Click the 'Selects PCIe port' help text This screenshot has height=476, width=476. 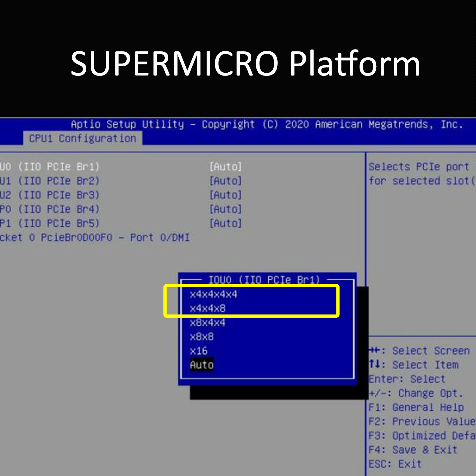[x=419, y=167]
